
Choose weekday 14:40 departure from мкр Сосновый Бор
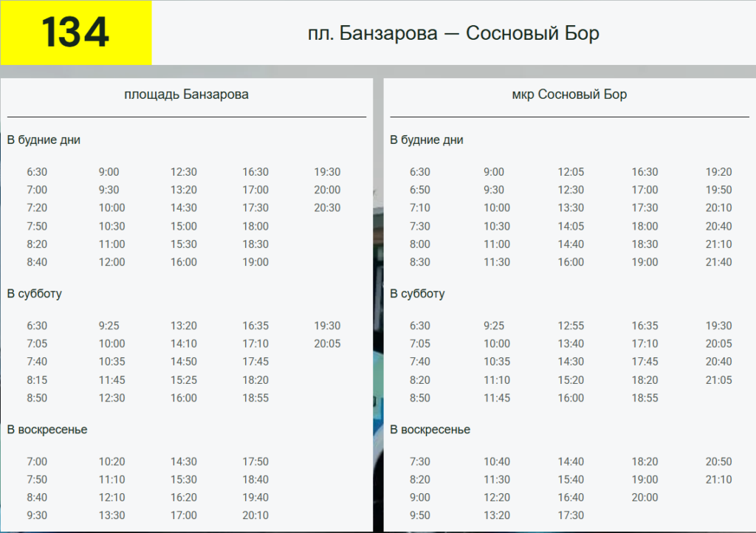click(x=571, y=244)
